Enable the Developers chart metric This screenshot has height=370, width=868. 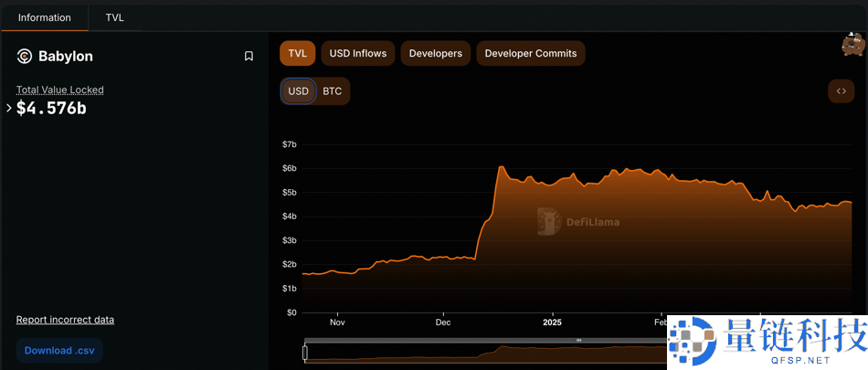[435, 54]
